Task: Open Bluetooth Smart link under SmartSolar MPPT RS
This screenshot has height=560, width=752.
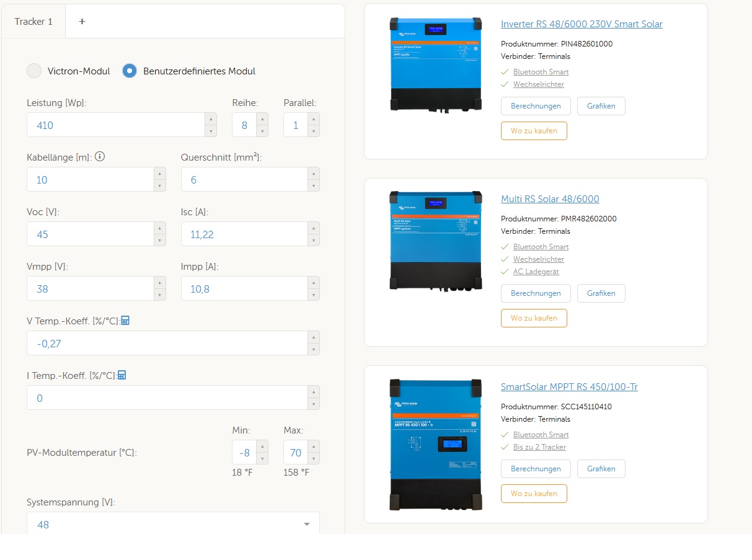Action: (x=541, y=435)
